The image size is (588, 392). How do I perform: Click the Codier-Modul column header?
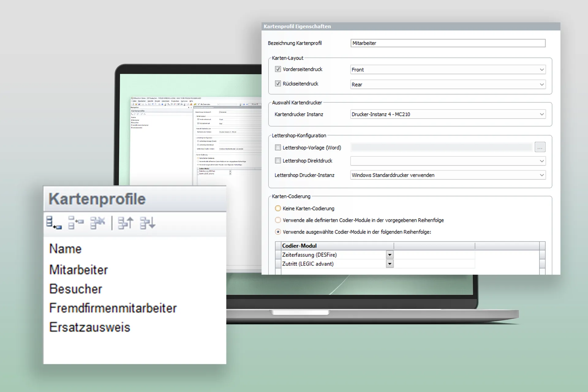tap(337, 246)
